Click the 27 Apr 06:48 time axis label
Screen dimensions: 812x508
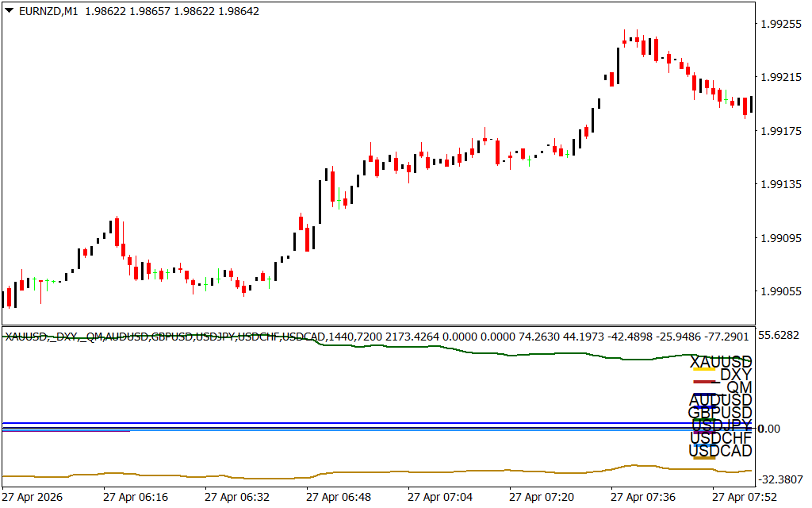[339, 497]
